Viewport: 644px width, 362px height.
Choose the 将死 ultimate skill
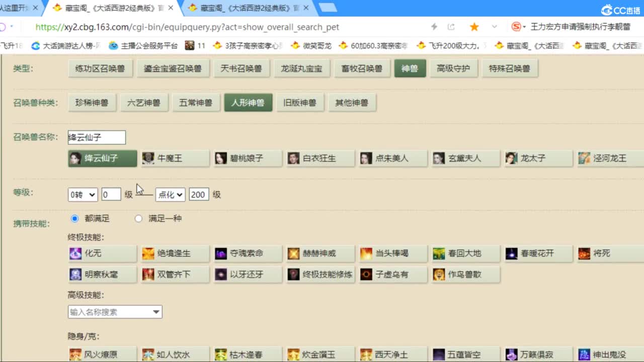pyautogui.click(x=610, y=253)
